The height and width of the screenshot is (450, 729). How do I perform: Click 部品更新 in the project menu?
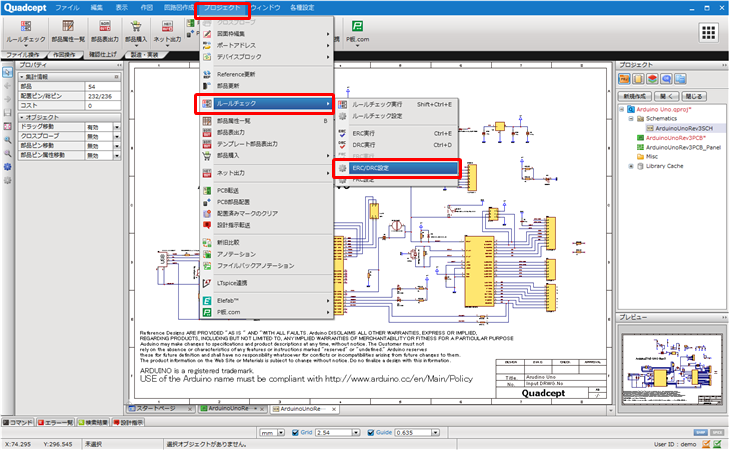point(267,86)
